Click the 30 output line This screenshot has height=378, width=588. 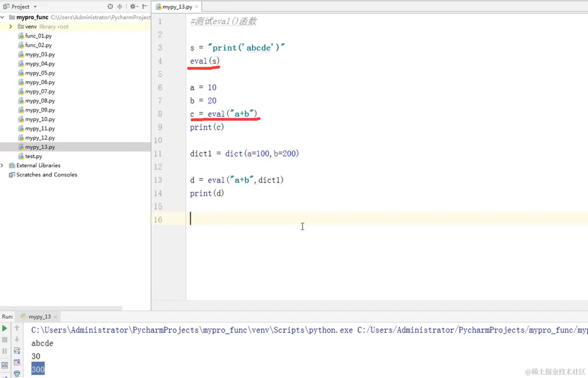(x=36, y=356)
